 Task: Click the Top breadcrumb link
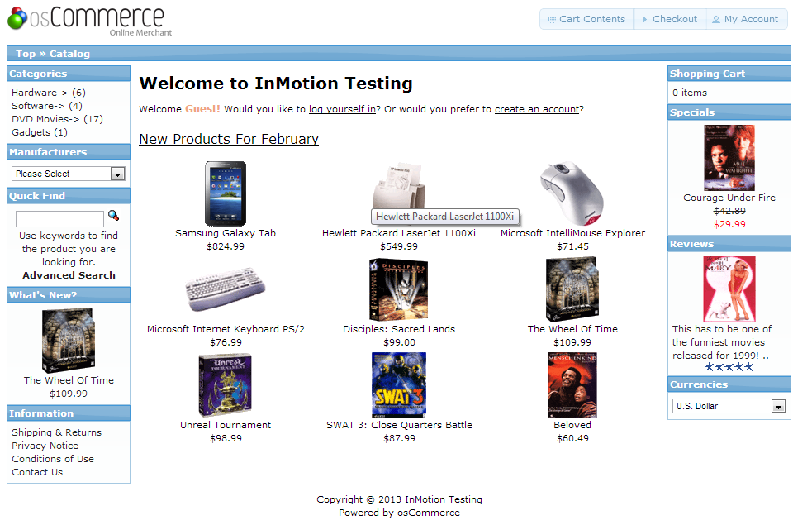26,54
